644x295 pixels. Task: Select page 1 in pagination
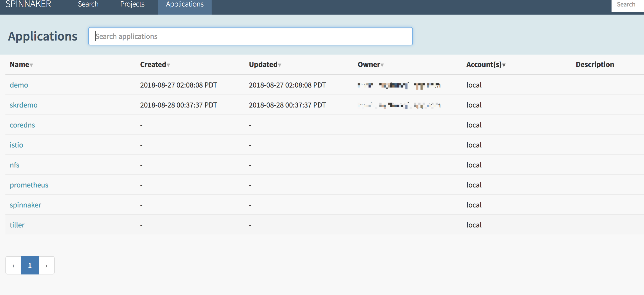pyautogui.click(x=30, y=266)
